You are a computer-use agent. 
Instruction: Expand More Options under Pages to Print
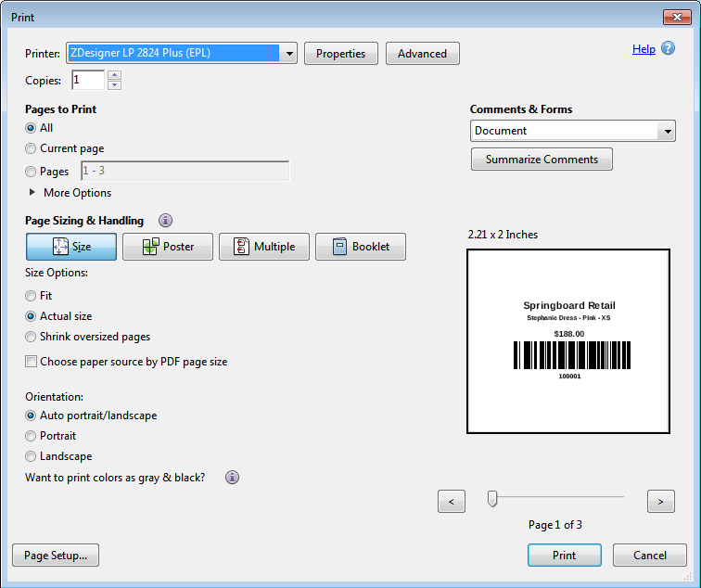point(33,193)
